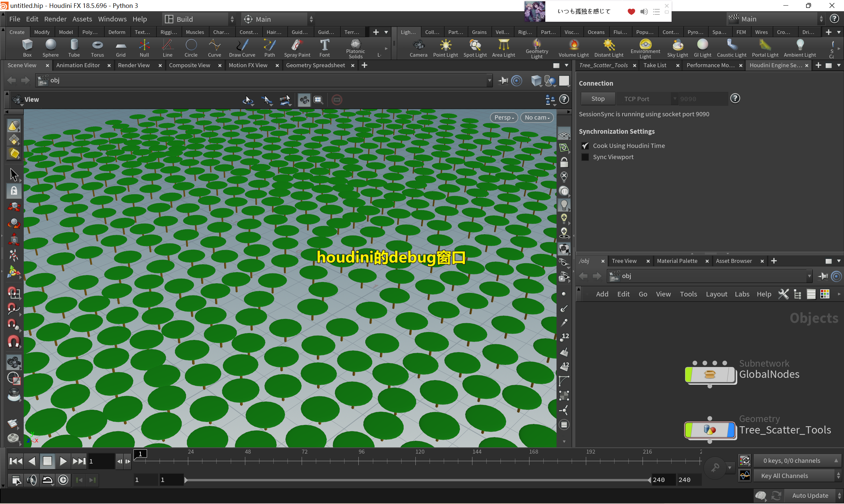Open the Persp view menu
This screenshot has width=844, height=504.
coord(504,117)
